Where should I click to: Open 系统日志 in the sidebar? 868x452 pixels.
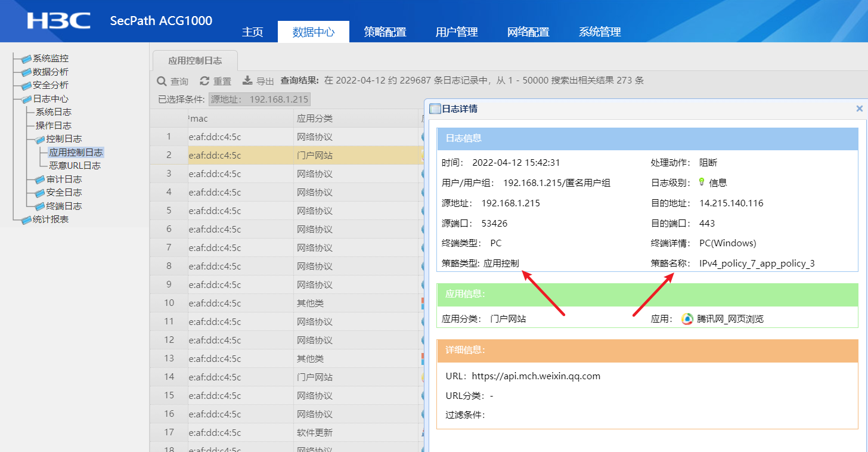(x=54, y=112)
